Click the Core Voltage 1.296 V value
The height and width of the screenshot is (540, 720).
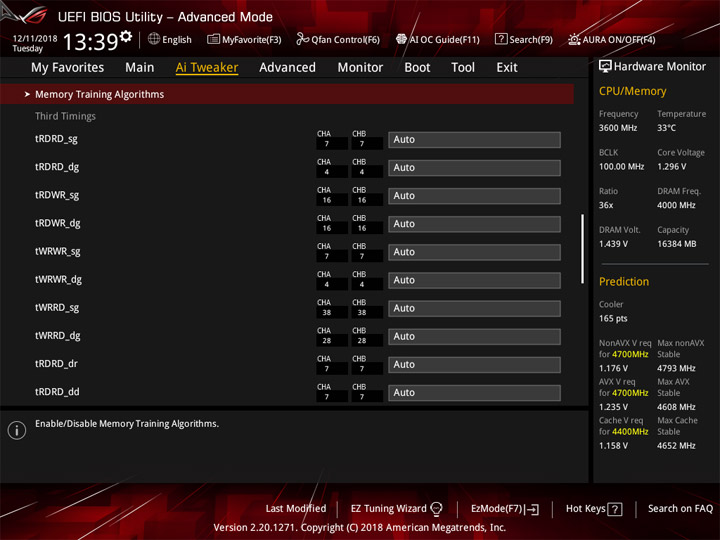[672, 167]
